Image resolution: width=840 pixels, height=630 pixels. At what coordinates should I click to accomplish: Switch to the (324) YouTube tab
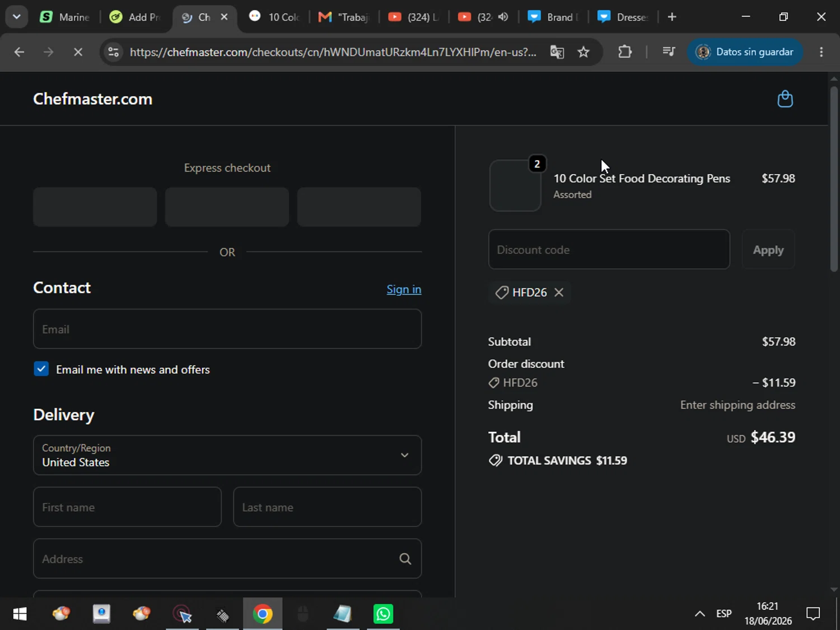click(x=414, y=17)
